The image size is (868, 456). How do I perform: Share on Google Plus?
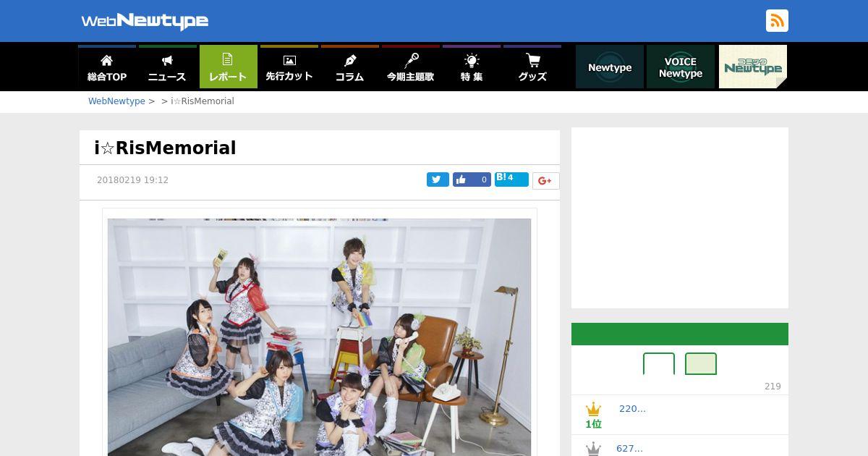coord(545,181)
